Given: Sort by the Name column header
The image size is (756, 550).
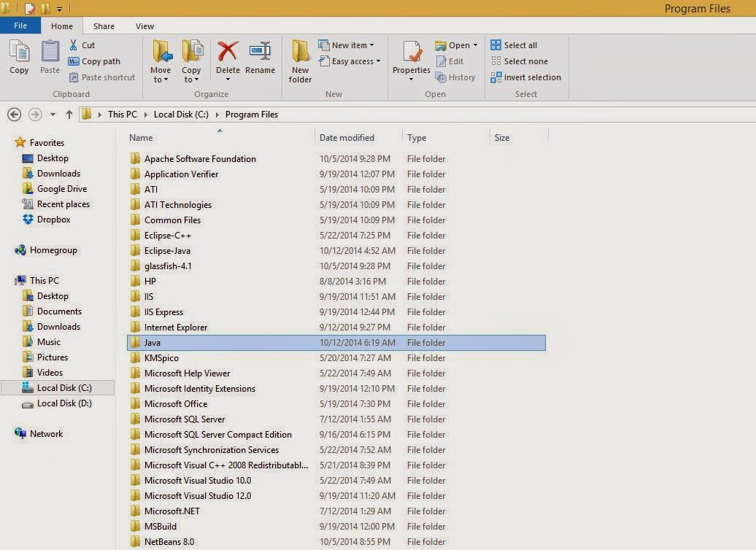Looking at the screenshot, I should [x=141, y=138].
